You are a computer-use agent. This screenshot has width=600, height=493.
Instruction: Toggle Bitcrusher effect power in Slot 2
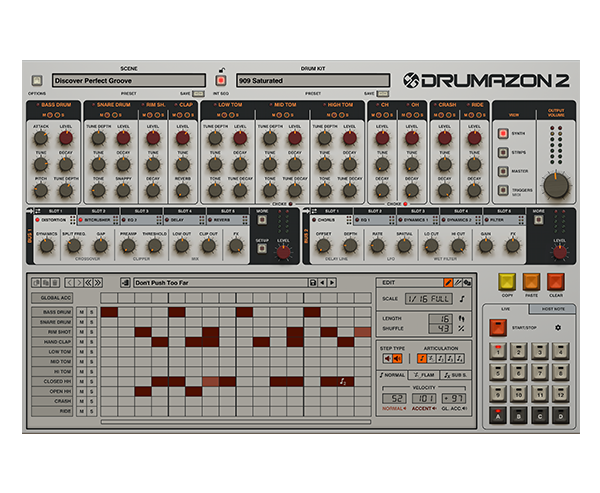(81, 220)
